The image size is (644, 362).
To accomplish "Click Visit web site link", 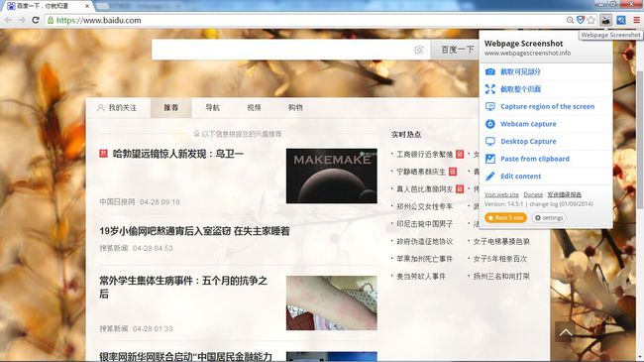I will pyautogui.click(x=501, y=194).
